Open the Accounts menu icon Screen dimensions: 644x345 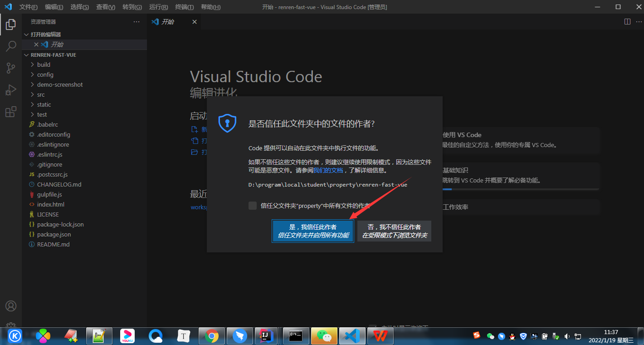coord(11,306)
